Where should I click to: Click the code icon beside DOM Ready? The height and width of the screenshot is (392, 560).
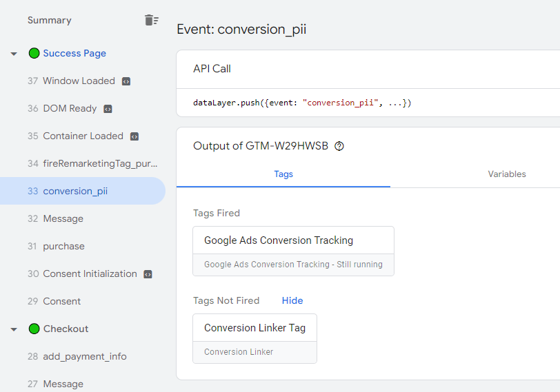pyautogui.click(x=108, y=109)
